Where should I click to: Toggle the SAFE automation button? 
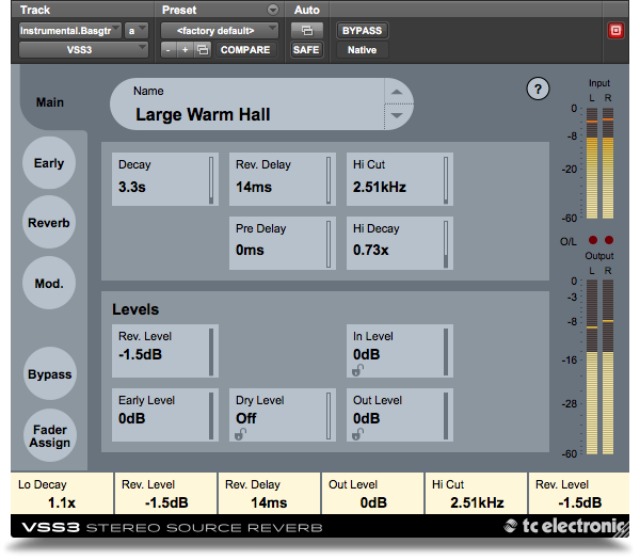pos(306,50)
